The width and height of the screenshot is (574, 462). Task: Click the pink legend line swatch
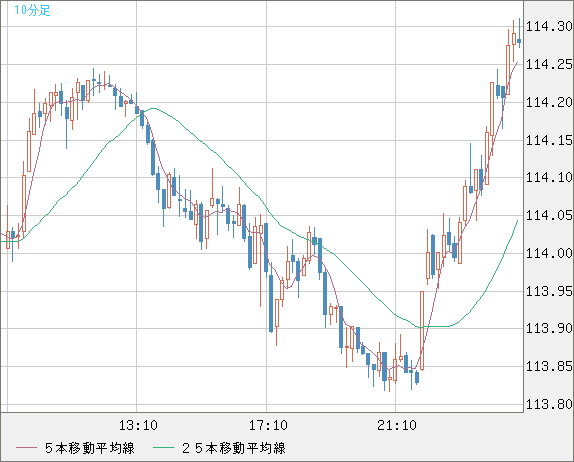tap(27, 448)
